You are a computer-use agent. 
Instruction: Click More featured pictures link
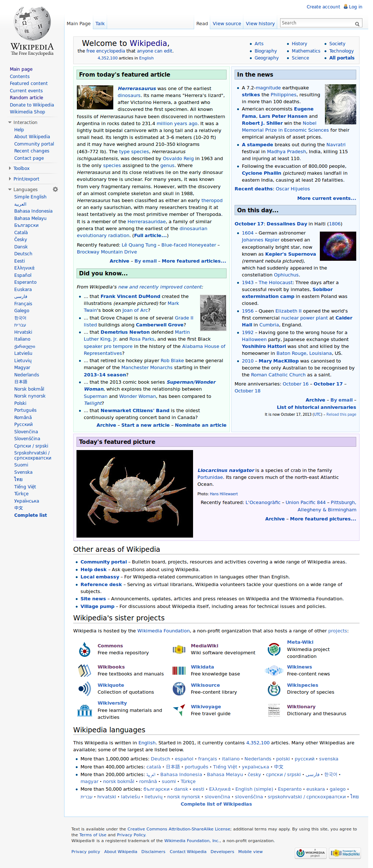(323, 519)
